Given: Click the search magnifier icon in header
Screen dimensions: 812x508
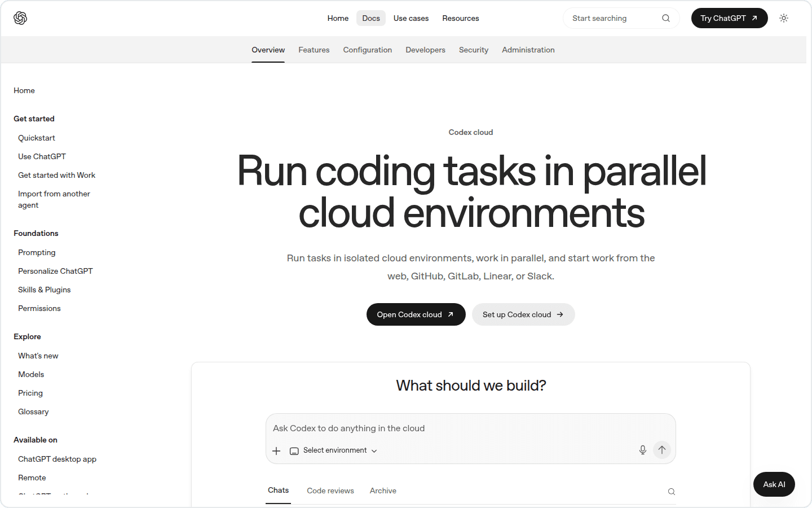Looking at the screenshot, I should [x=666, y=18].
